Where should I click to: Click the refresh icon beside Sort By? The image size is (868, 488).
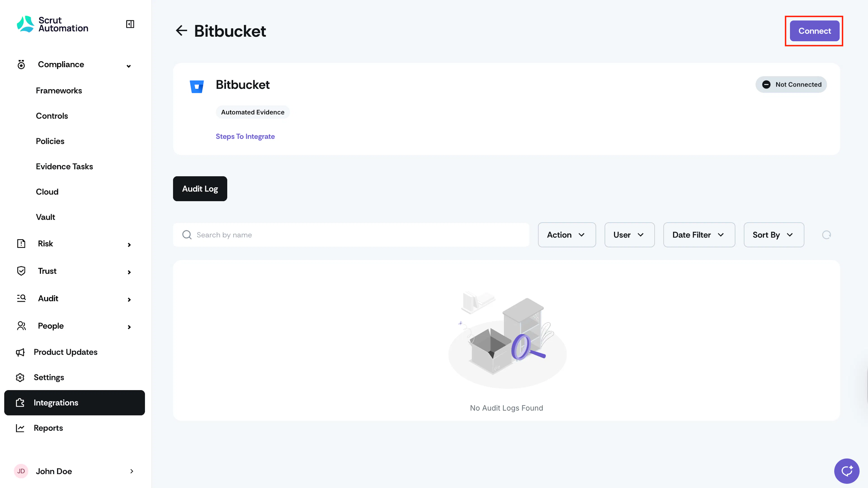tap(826, 235)
